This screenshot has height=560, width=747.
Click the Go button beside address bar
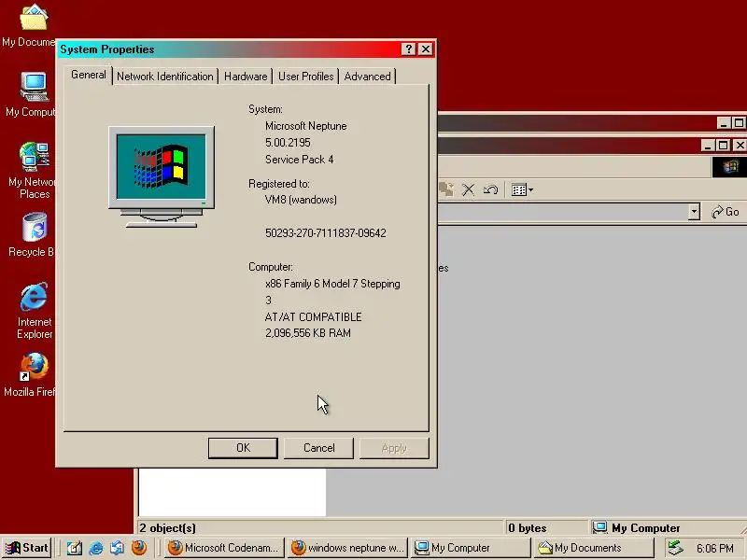[x=726, y=212]
